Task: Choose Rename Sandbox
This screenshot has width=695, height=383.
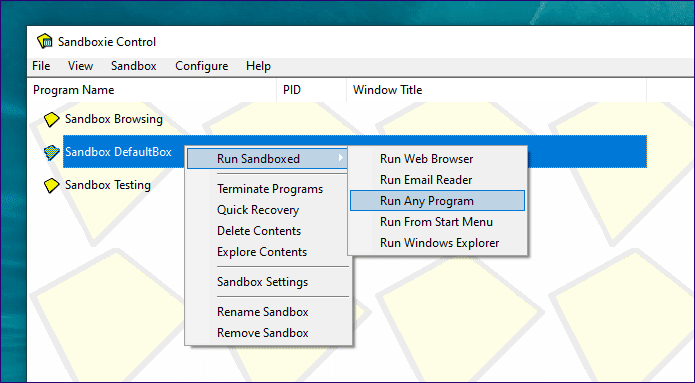Action: [268, 312]
